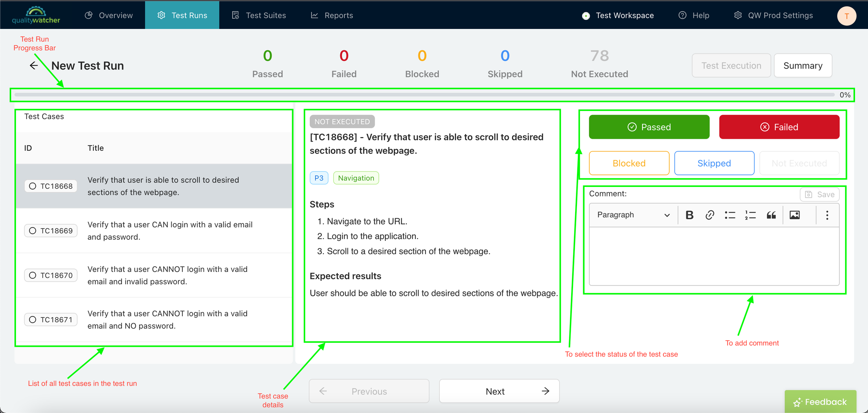This screenshot has width=868, height=413.
Task: Select test case TC18669 radio
Action: click(33, 230)
